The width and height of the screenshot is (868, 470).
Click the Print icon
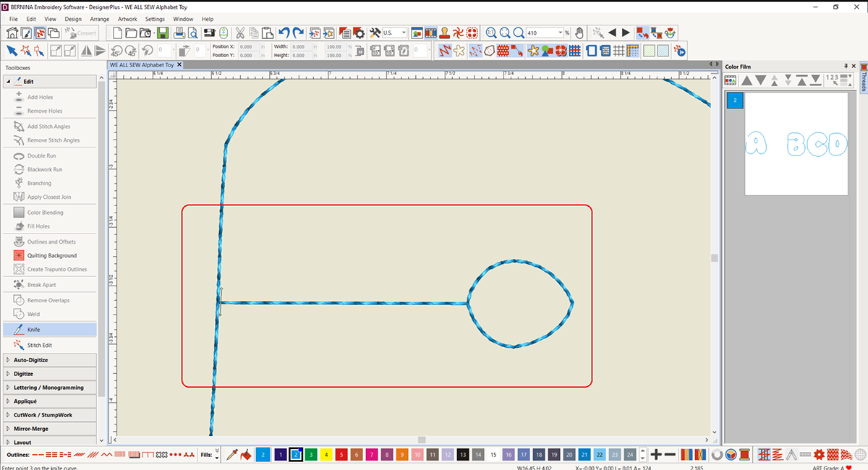coord(179,33)
